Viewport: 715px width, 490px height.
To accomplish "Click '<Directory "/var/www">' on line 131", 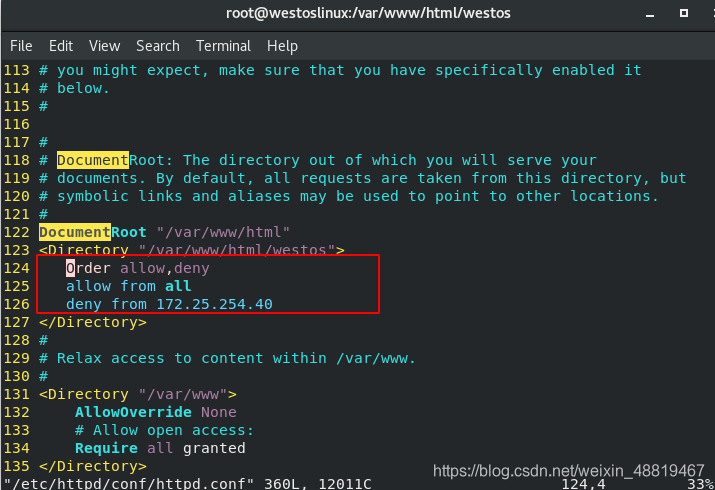I will click(x=138, y=394).
